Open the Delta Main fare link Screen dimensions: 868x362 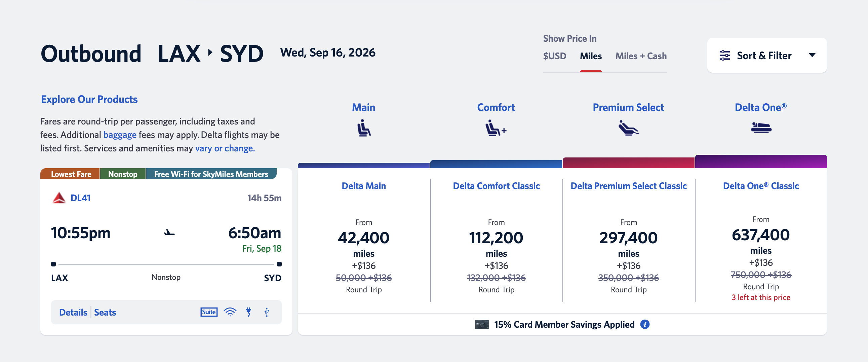(364, 186)
